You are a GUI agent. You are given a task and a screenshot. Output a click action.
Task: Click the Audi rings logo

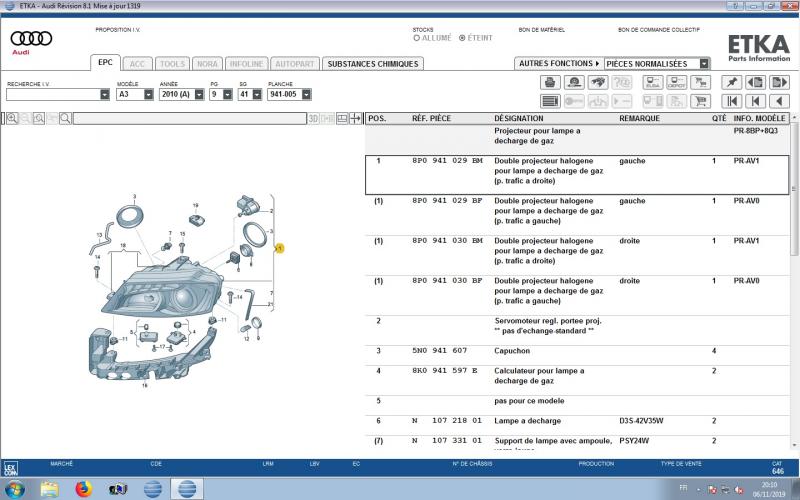click(31, 41)
